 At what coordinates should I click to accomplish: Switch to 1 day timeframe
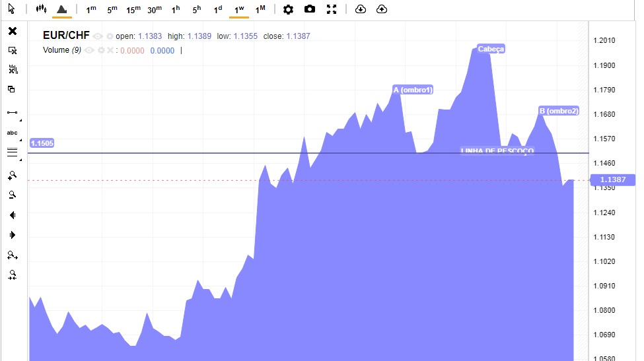tap(218, 9)
